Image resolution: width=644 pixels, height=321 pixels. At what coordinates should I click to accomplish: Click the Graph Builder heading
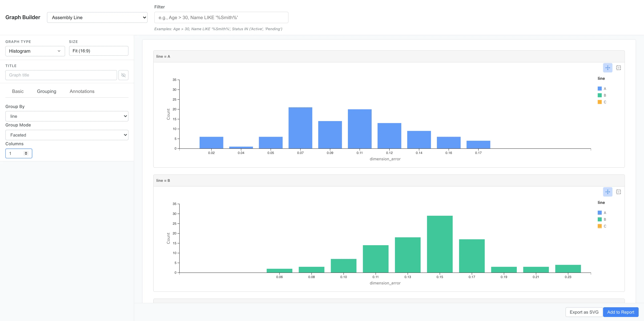23,17
